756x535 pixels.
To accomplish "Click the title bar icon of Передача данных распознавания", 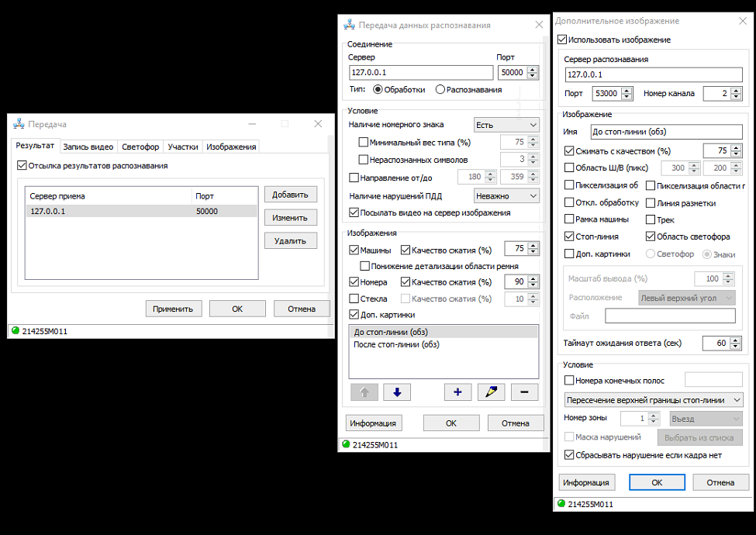I will coord(349,25).
